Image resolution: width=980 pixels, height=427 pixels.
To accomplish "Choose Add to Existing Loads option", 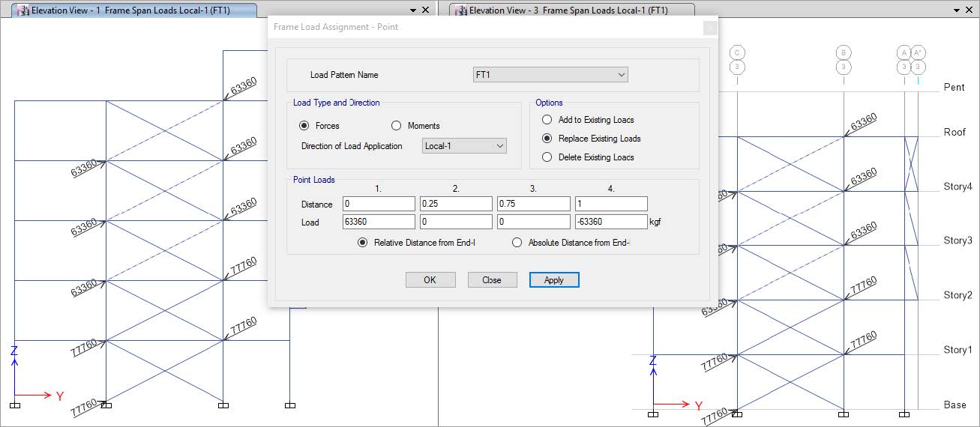I will click(547, 120).
